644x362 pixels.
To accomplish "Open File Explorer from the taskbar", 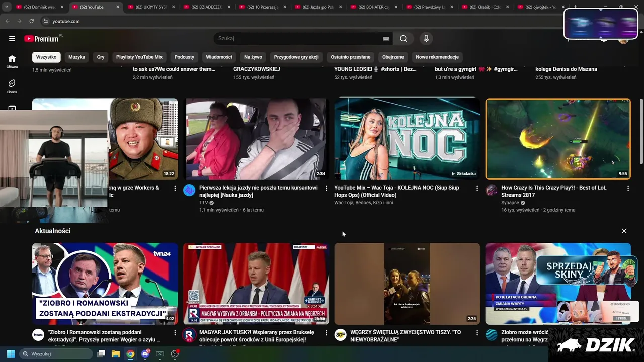I will point(116,354).
